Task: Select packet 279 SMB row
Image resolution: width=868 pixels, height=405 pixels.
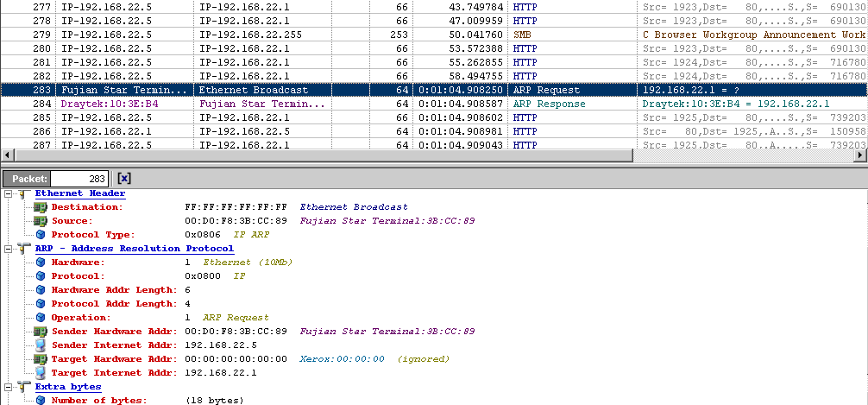Action: click(434, 35)
